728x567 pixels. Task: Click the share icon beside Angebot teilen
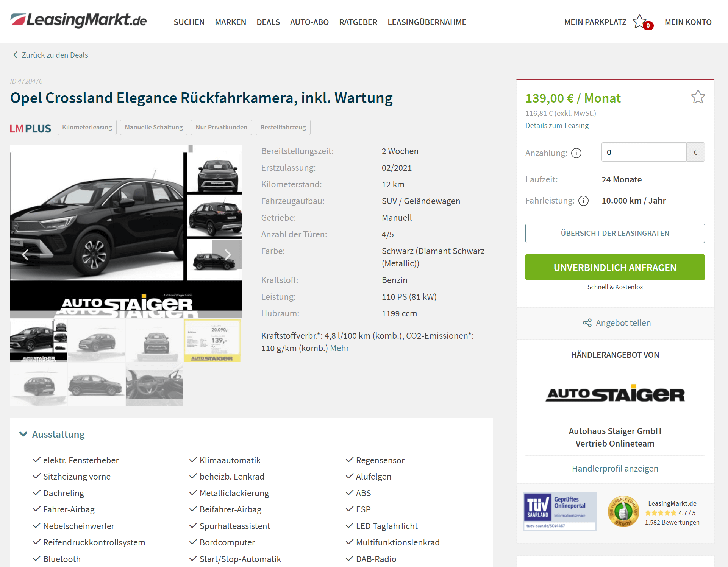tap(587, 323)
